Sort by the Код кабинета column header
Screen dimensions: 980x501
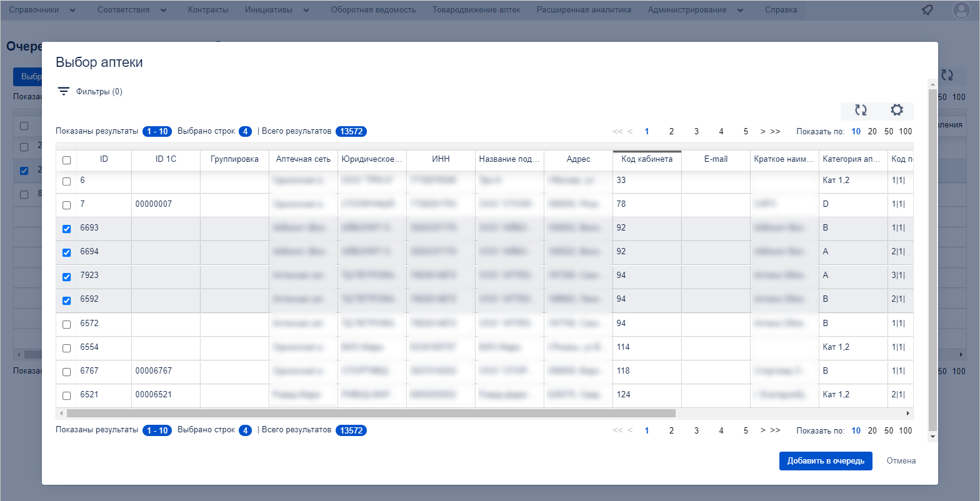(x=647, y=159)
